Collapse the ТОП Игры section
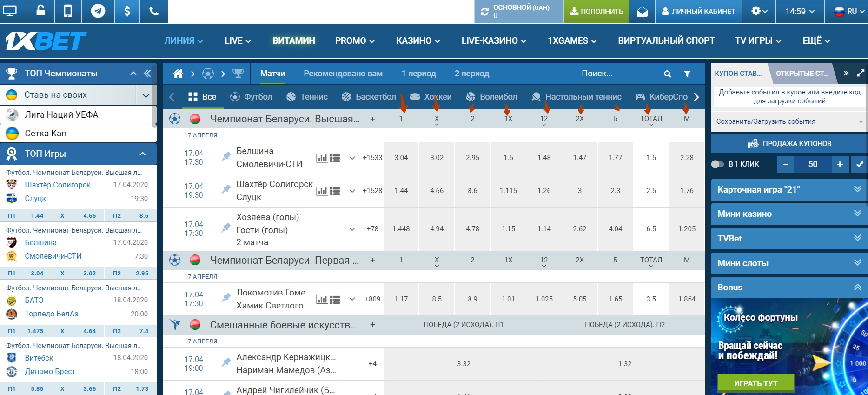Screen dimensions: 868x395 pyautogui.click(x=143, y=154)
